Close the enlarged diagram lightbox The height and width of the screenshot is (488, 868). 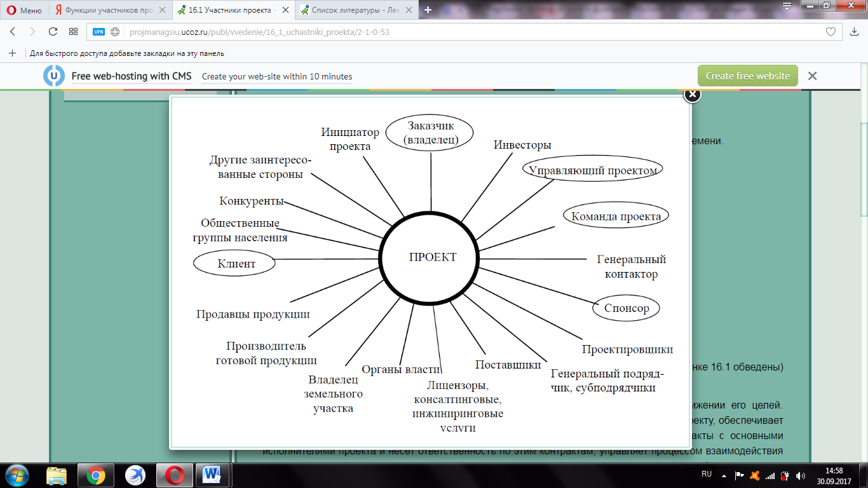(x=692, y=94)
